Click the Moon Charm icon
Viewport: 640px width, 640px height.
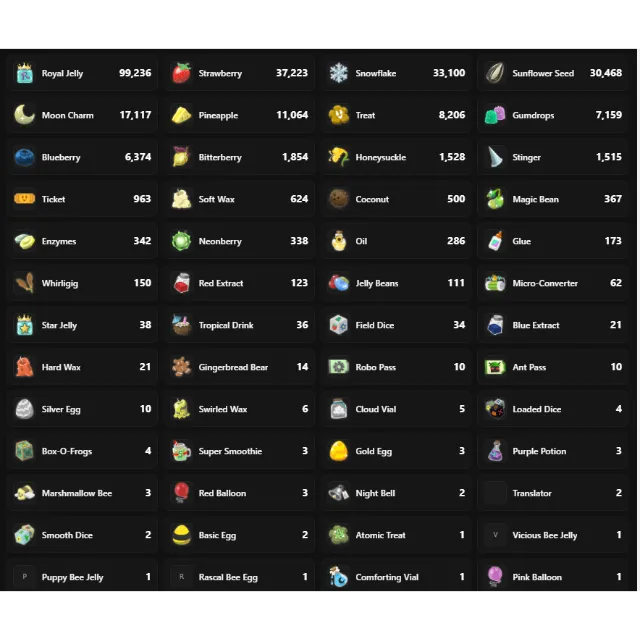(24, 115)
